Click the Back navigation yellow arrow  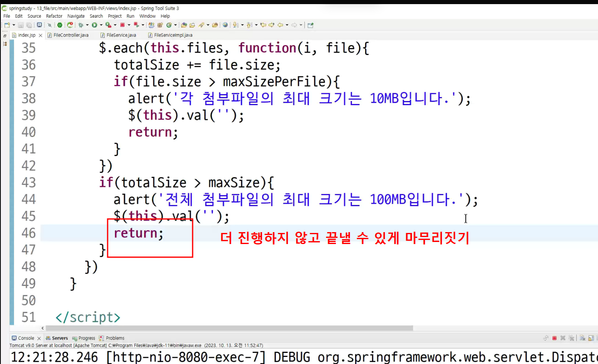280,25
